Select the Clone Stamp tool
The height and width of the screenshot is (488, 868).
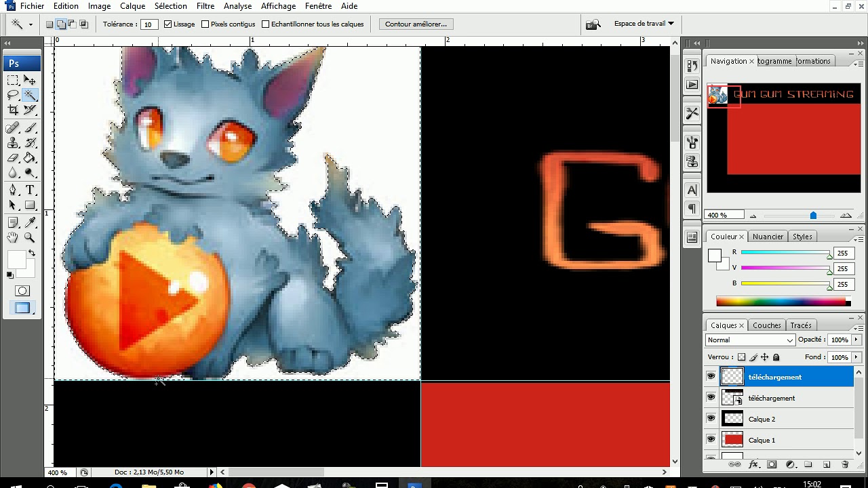tap(13, 143)
